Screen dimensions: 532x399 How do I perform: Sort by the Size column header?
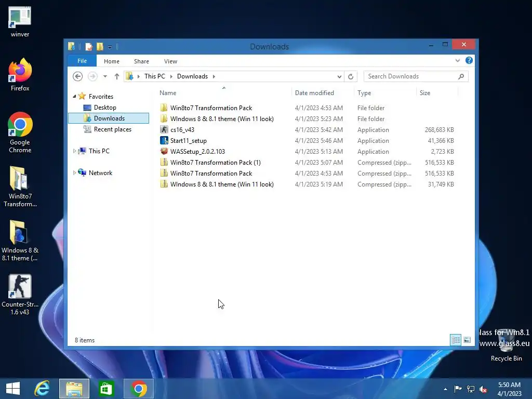pos(425,93)
